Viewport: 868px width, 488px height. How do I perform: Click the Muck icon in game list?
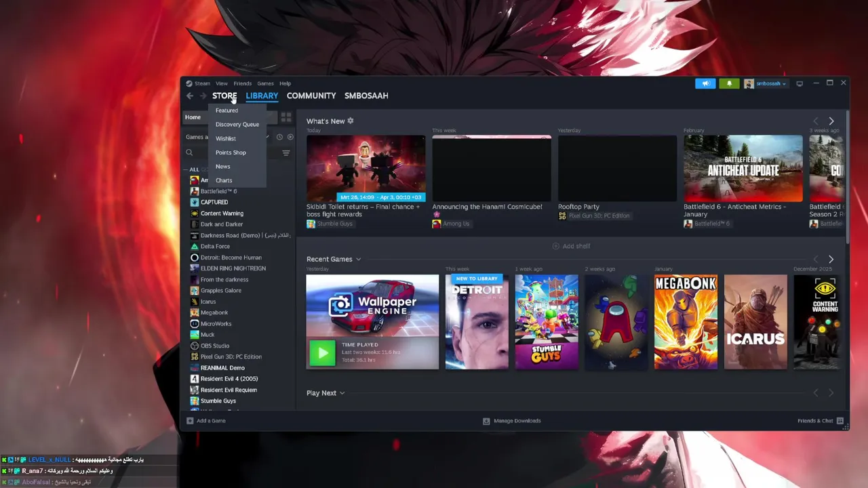pos(195,335)
